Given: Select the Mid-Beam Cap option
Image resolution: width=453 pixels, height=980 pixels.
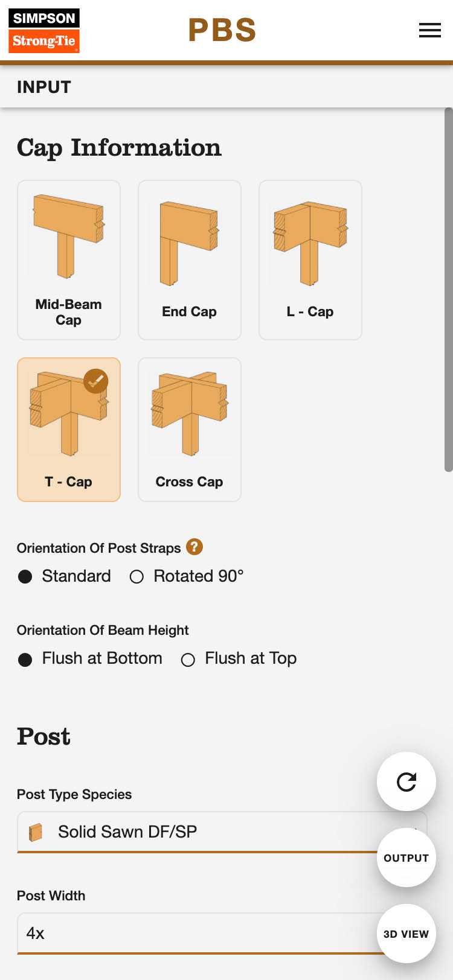Looking at the screenshot, I should [x=69, y=260].
